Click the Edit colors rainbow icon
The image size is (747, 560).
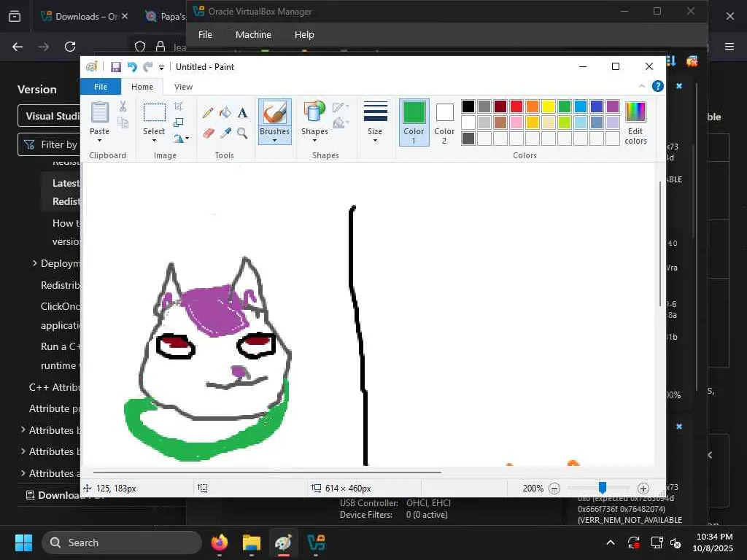coord(635,112)
